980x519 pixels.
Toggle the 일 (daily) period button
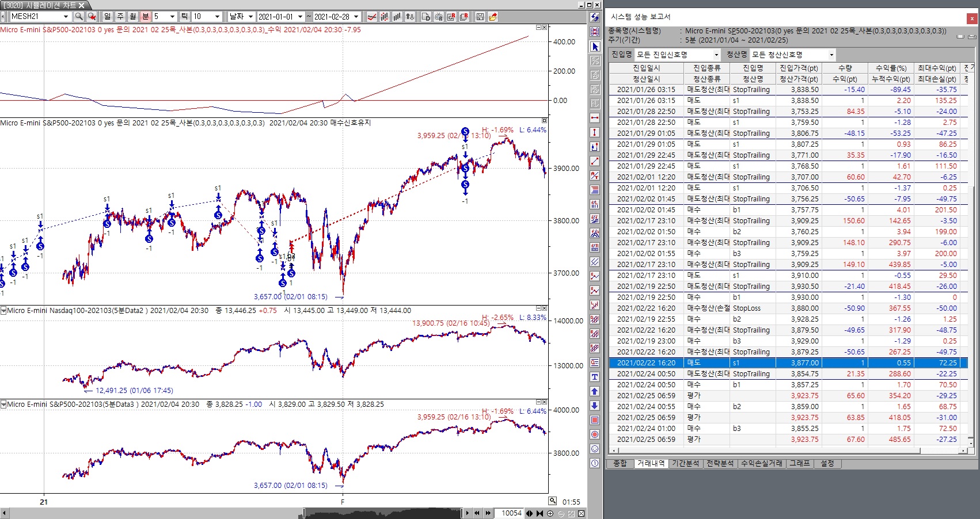click(x=108, y=17)
